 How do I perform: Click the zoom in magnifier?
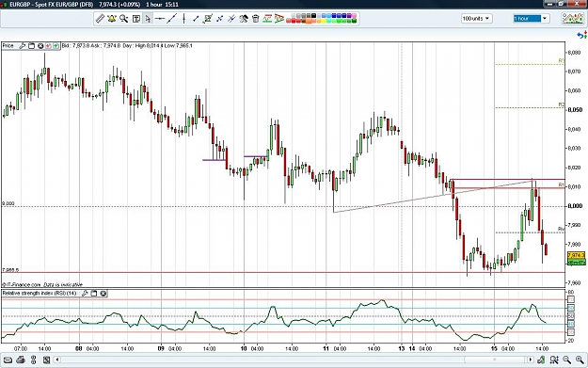[x=580, y=360]
